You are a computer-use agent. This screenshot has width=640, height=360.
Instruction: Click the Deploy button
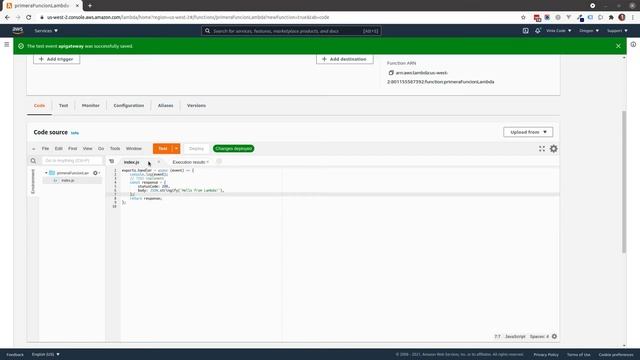[x=196, y=149]
